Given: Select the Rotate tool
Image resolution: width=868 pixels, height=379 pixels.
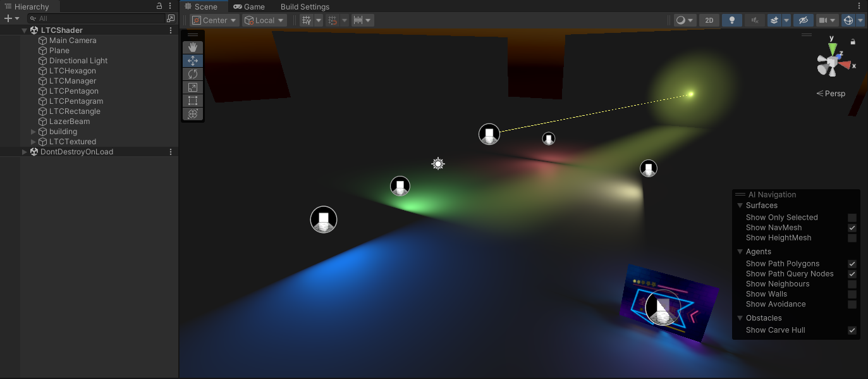Looking at the screenshot, I should (x=193, y=74).
